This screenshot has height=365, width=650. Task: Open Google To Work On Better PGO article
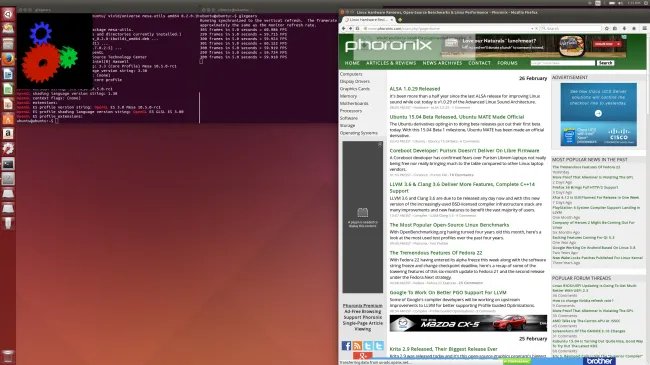pyautogui.click(x=448, y=292)
